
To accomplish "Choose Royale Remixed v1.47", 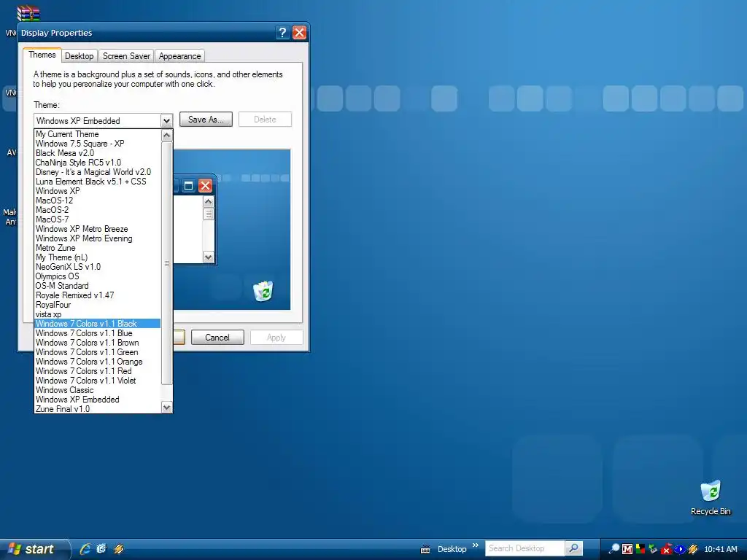I will [x=98, y=295].
